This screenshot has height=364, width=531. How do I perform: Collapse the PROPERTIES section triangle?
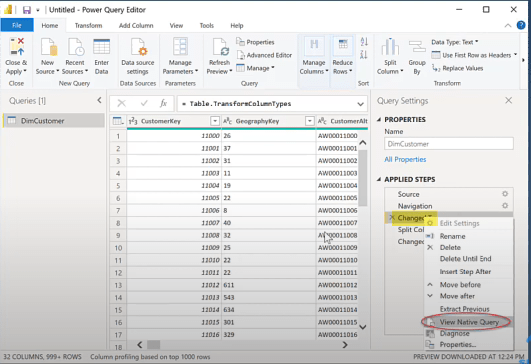pyautogui.click(x=379, y=120)
